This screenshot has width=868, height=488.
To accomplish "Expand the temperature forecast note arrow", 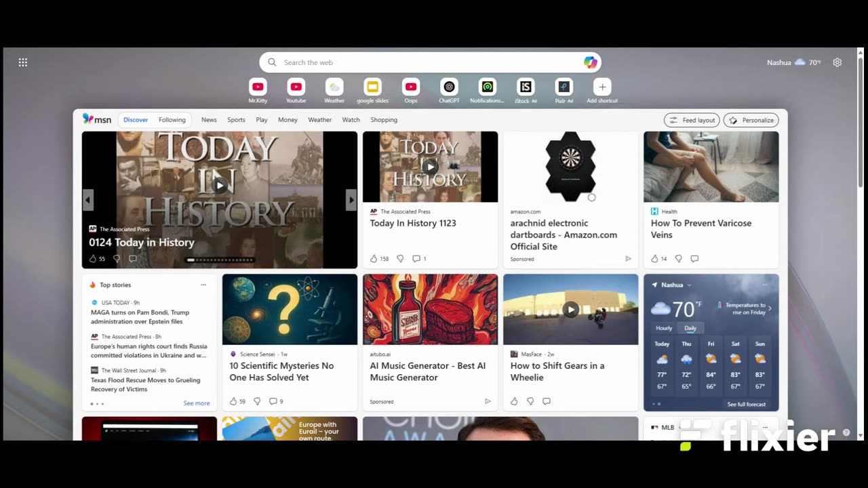I will pos(770,308).
